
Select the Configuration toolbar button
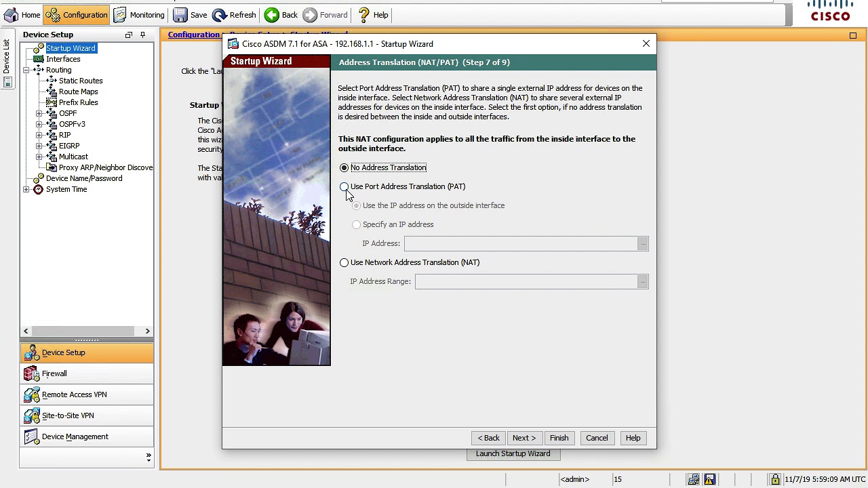pyautogui.click(x=77, y=15)
